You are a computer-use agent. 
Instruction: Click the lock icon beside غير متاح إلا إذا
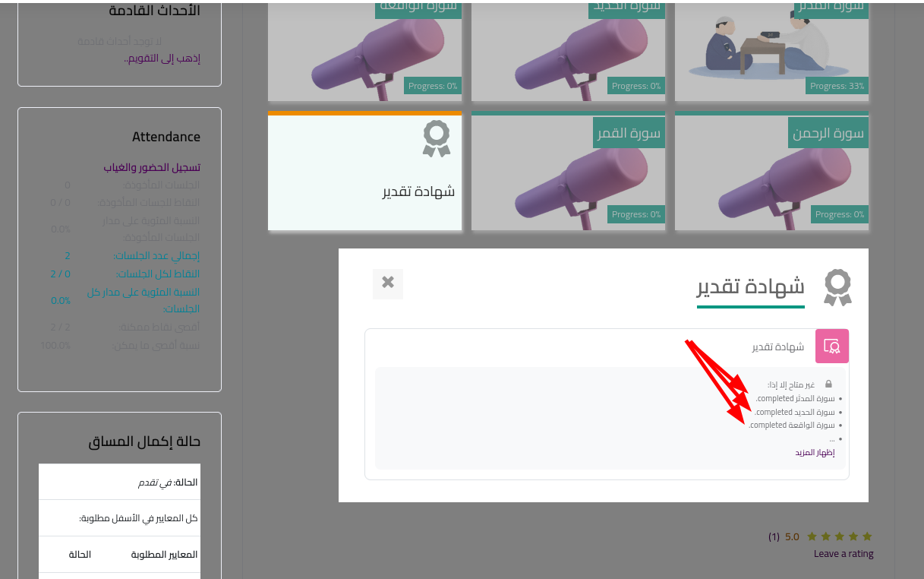[828, 384]
